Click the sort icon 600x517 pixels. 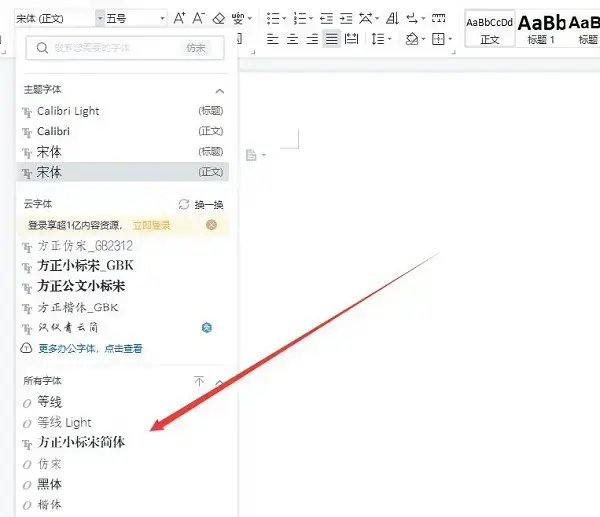point(393,18)
